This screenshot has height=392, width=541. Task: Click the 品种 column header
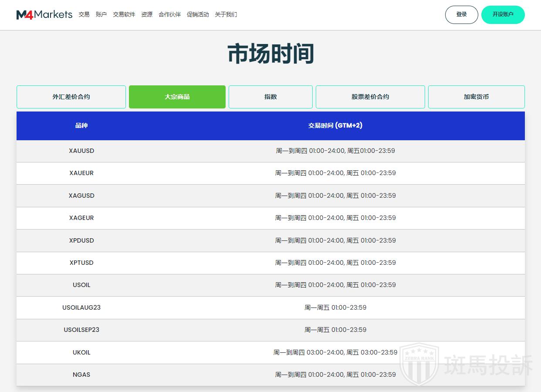coord(81,125)
